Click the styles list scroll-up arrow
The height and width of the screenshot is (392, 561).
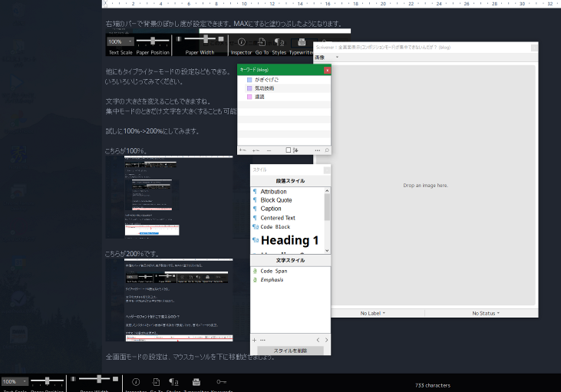(327, 191)
